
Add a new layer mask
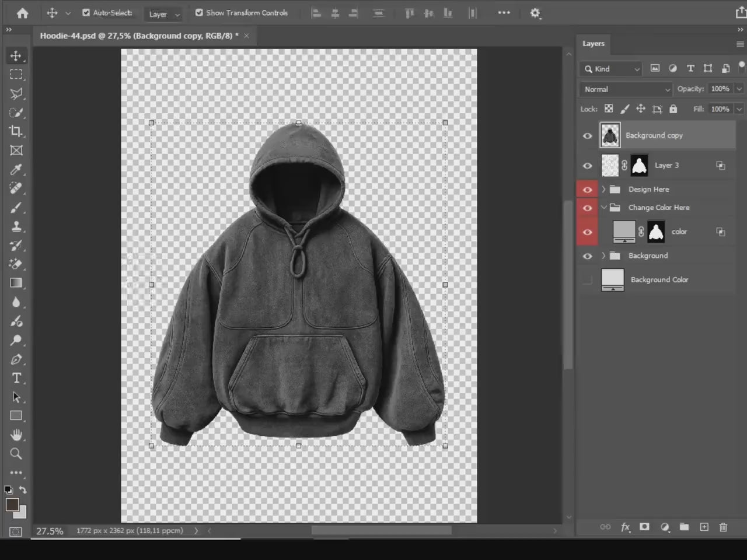[644, 527]
